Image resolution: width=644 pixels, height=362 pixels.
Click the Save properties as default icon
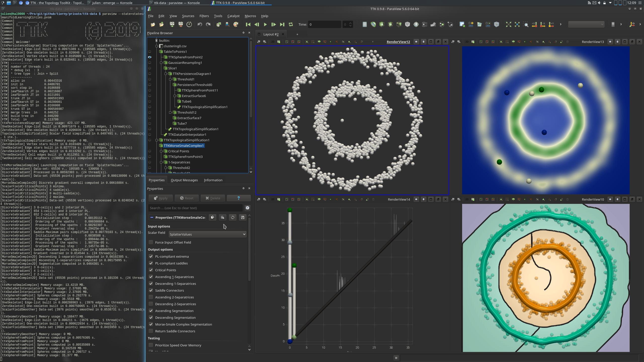pyautogui.click(x=243, y=217)
